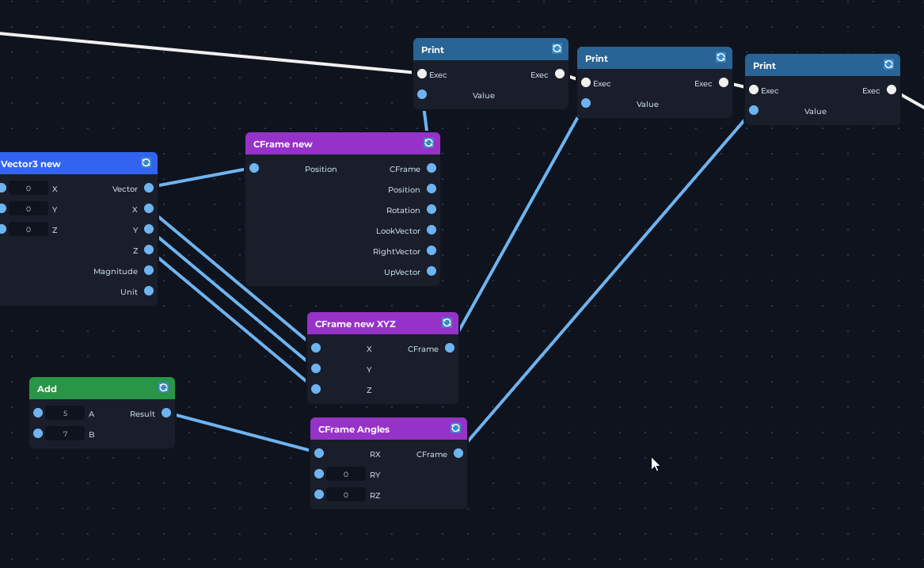
Task: Click X output pin on Vector3 new
Action: click(x=149, y=209)
